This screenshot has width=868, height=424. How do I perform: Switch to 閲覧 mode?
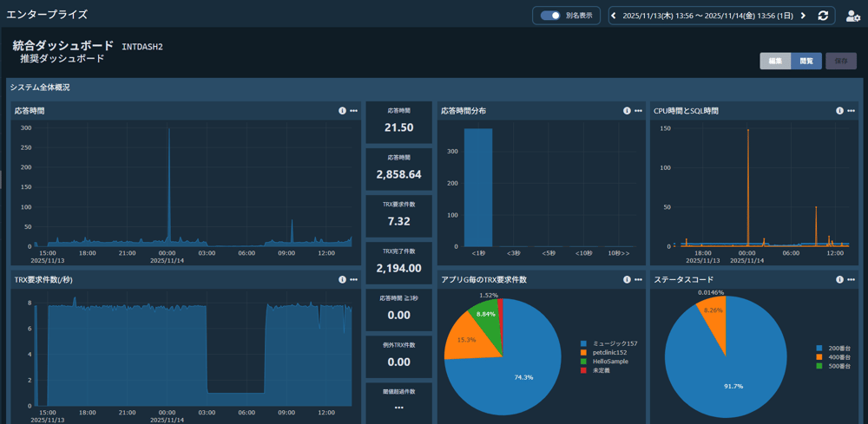pos(806,61)
